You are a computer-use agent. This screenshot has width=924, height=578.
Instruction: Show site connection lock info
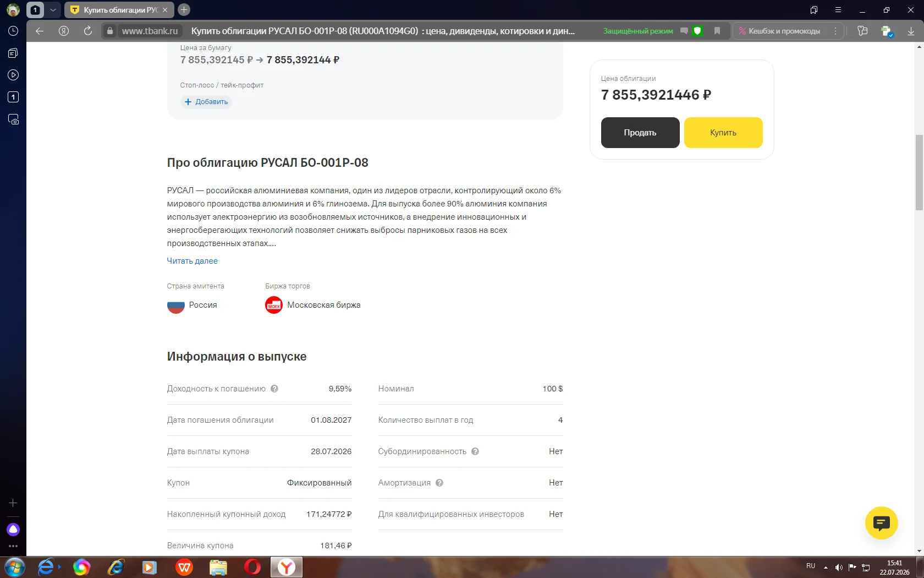[110, 31]
